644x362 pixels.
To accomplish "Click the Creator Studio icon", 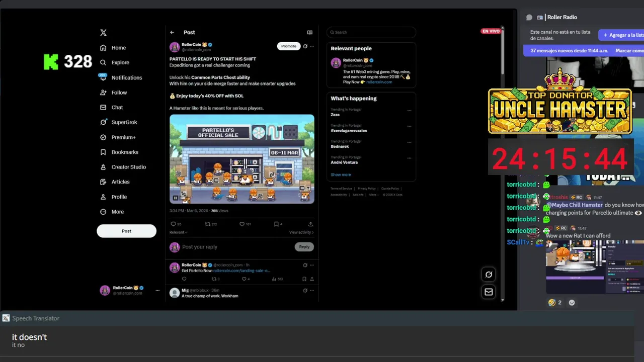I will pyautogui.click(x=103, y=167).
